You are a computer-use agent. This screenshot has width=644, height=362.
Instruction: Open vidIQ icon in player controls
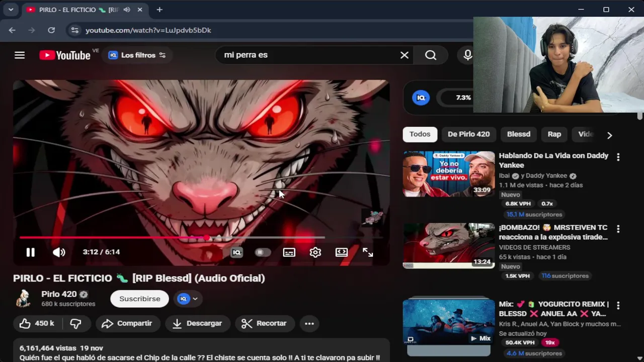pyautogui.click(x=236, y=252)
